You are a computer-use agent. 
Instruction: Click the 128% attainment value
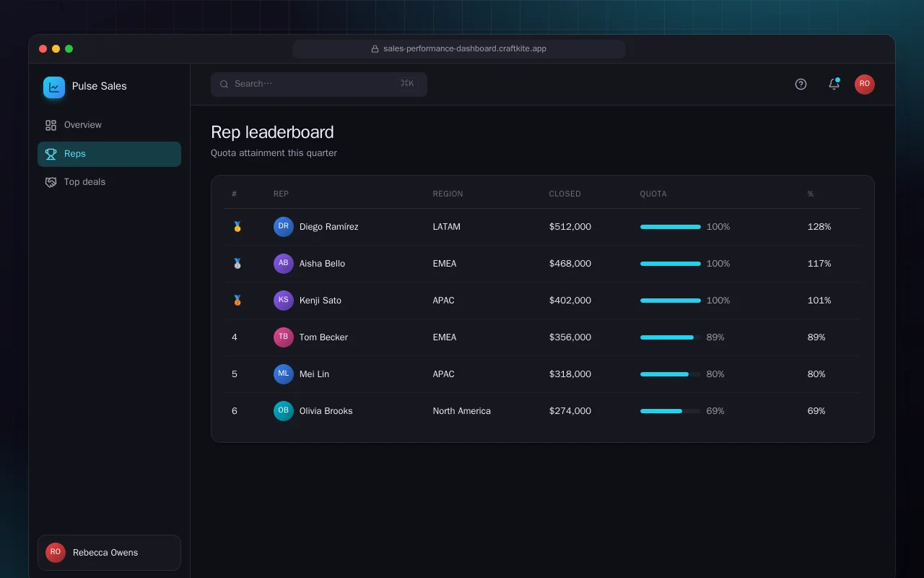point(819,227)
